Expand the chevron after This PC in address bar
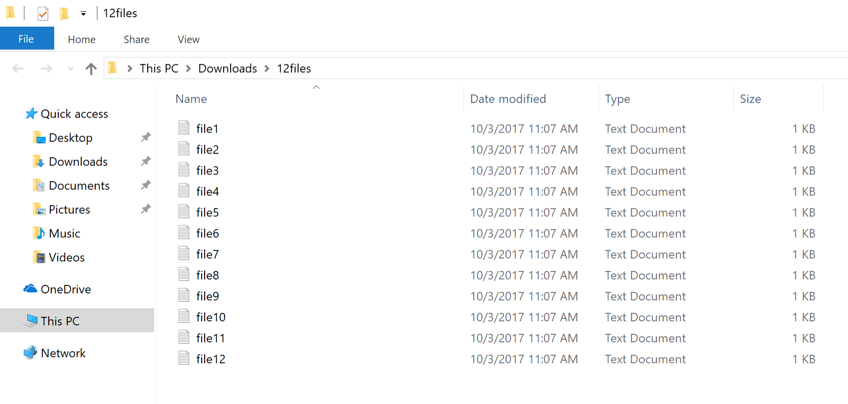Screen dimensions: 848x404 (188, 69)
